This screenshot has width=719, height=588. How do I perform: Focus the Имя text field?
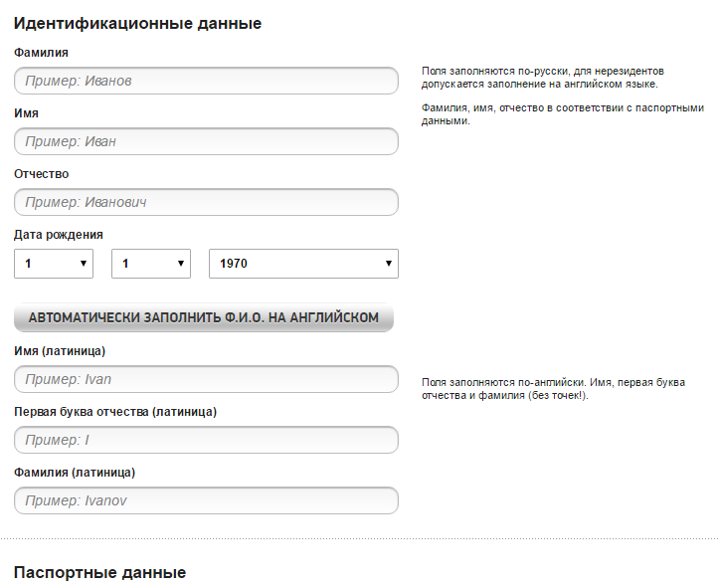(206, 141)
